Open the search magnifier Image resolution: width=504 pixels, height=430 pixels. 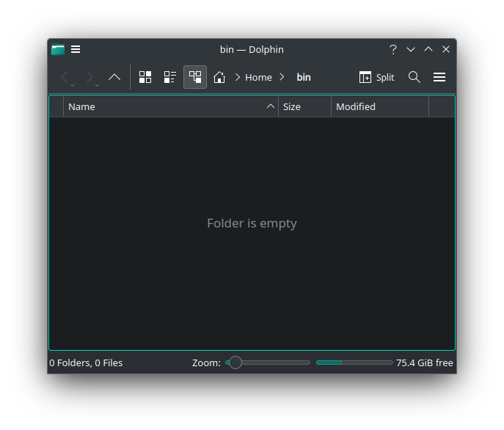[414, 77]
